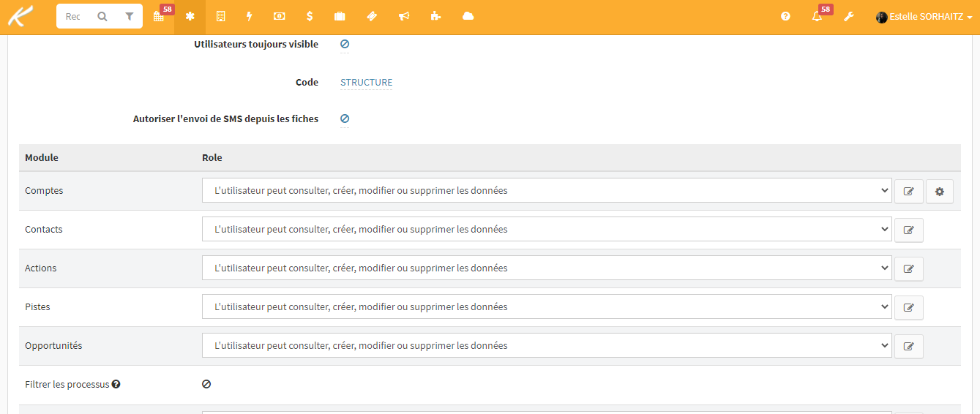Click the Role column header
Viewport: 980px width, 414px height.
[x=212, y=157]
